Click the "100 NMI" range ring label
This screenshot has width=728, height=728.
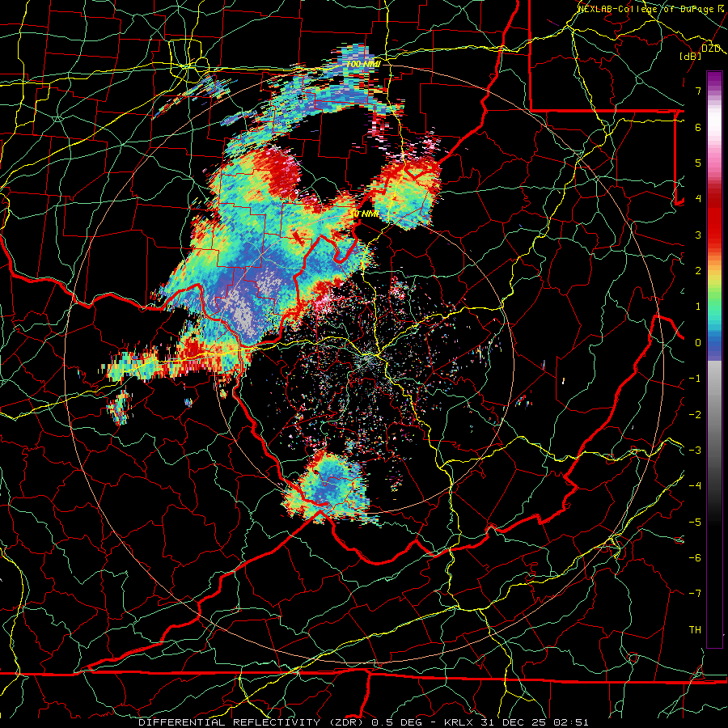point(363,64)
